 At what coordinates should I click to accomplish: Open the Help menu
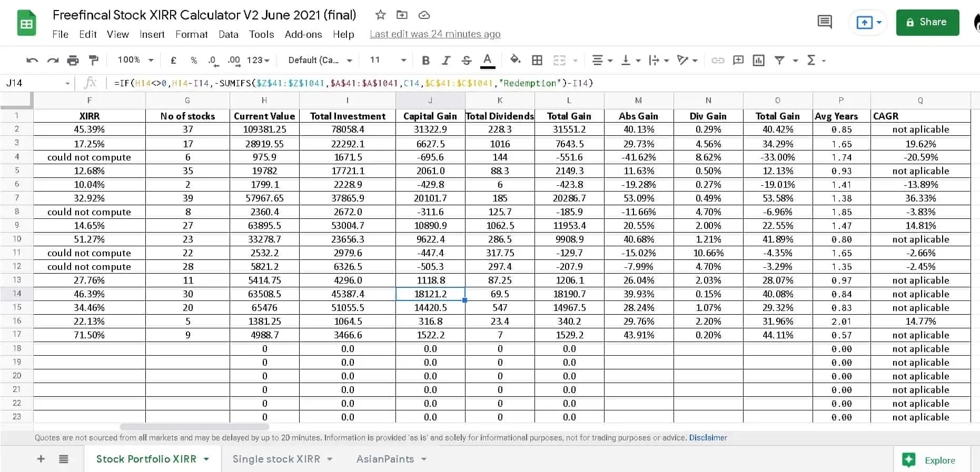(343, 34)
